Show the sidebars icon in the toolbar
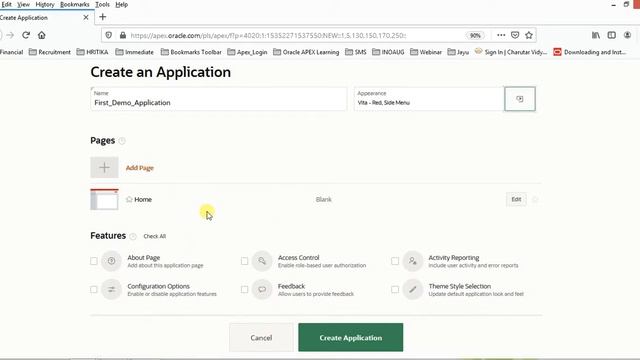Image resolution: width=640 pixels, height=360 pixels. coord(611,35)
